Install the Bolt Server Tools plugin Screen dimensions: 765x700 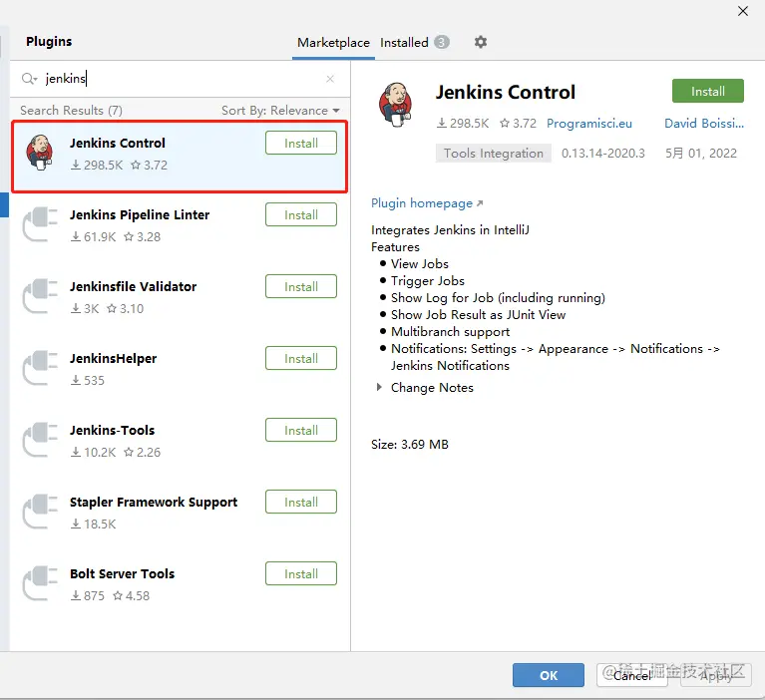click(301, 573)
